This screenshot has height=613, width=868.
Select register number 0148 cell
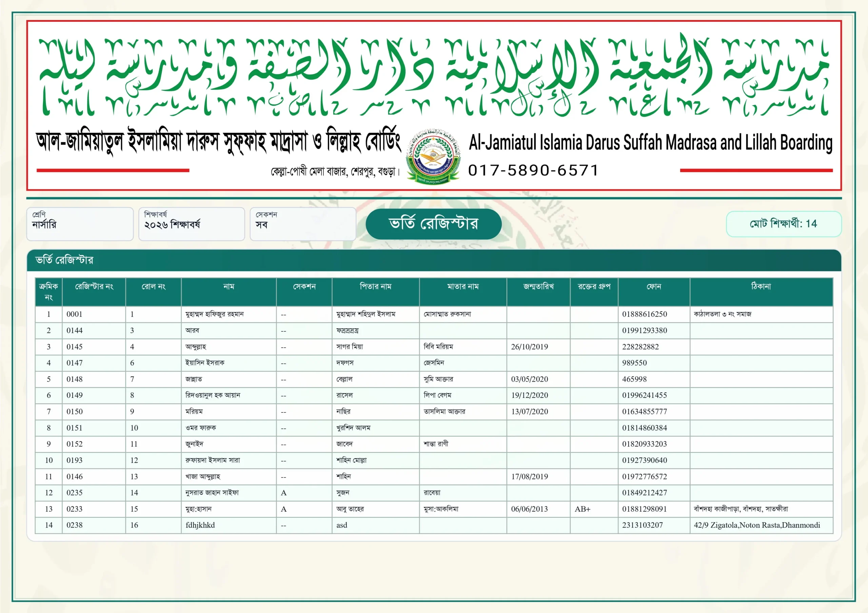[94, 379]
